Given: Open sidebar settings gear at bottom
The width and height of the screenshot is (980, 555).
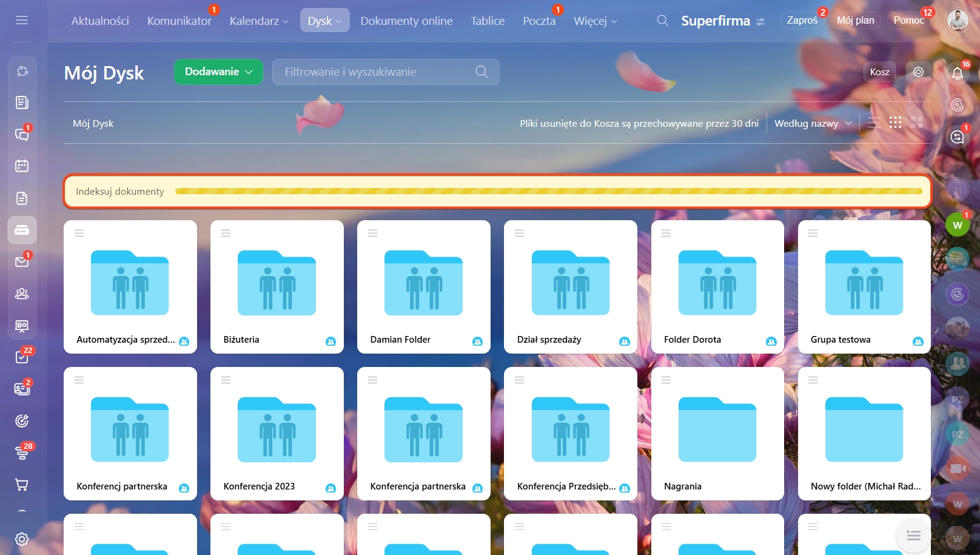Looking at the screenshot, I should tap(22, 539).
